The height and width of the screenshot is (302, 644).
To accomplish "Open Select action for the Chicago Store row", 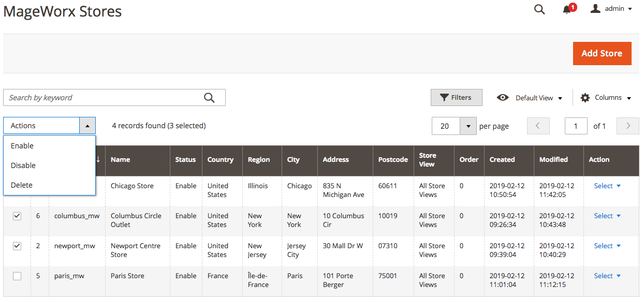I will [607, 186].
